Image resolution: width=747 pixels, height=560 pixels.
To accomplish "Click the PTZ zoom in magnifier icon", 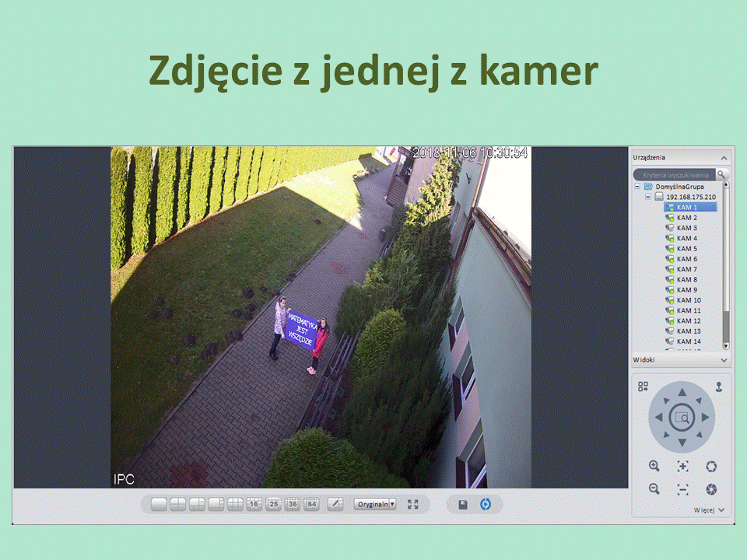I will 654,466.
